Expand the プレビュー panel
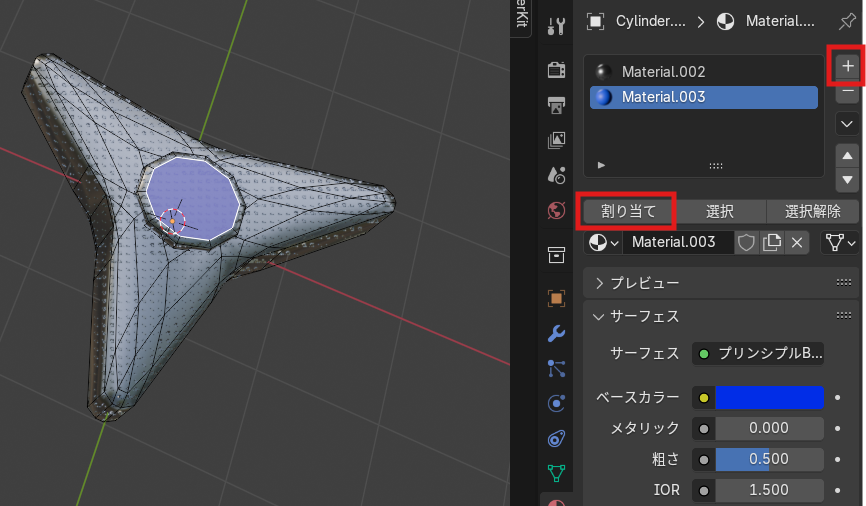Image resolution: width=866 pixels, height=506 pixels. 600,283
